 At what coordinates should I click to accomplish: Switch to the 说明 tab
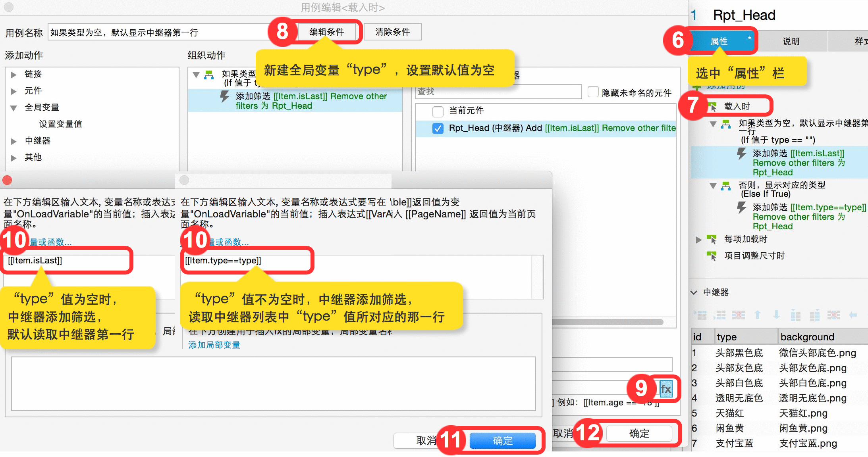[791, 41]
